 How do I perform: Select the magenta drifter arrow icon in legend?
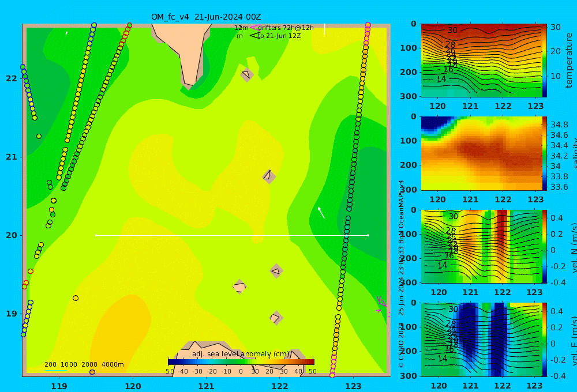pos(254,28)
